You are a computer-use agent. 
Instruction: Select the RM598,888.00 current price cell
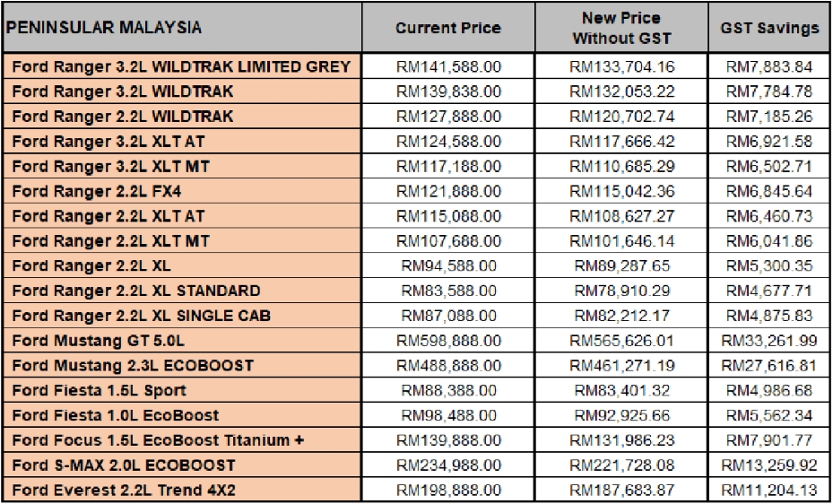[x=448, y=341]
